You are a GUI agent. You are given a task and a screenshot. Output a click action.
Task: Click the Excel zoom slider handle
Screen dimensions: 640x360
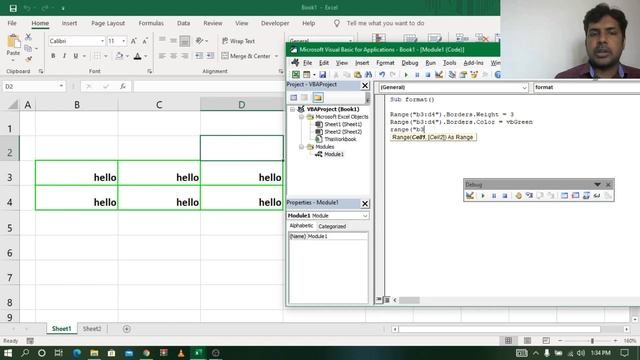pyautogui.click(x=592, y=340)
